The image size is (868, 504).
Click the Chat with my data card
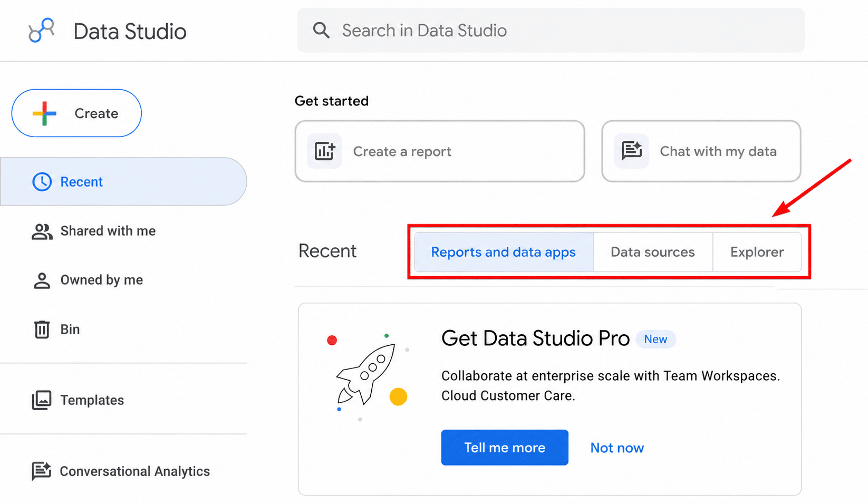click(701, 151)
